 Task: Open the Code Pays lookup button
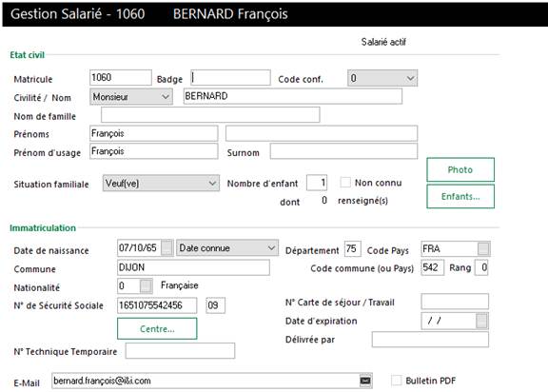(x=483, y=249)
